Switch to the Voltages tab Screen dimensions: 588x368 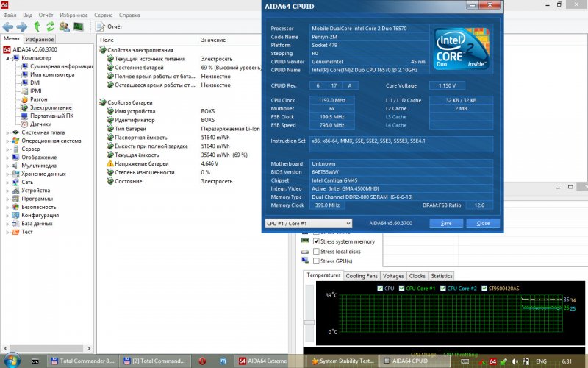[392, 276]
